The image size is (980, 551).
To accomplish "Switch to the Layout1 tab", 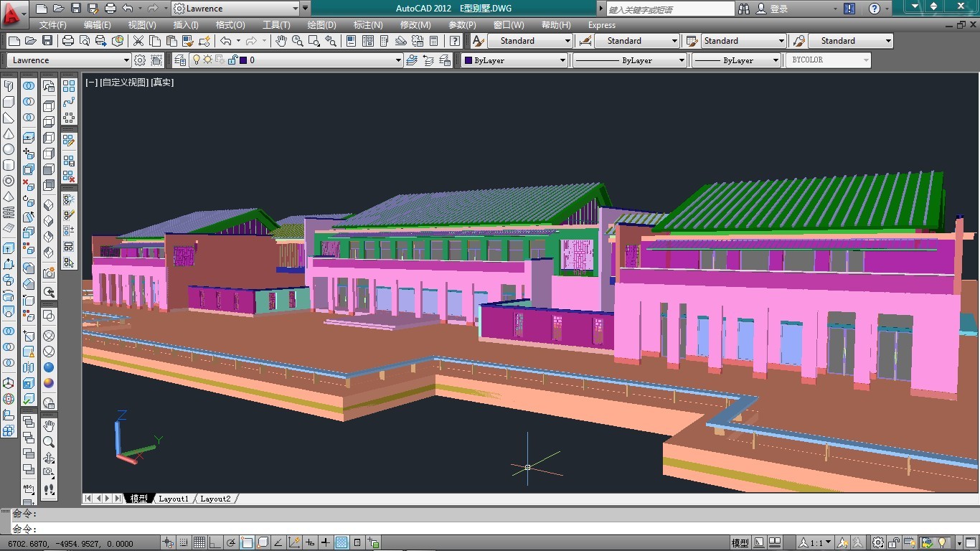I will [173, 499].
